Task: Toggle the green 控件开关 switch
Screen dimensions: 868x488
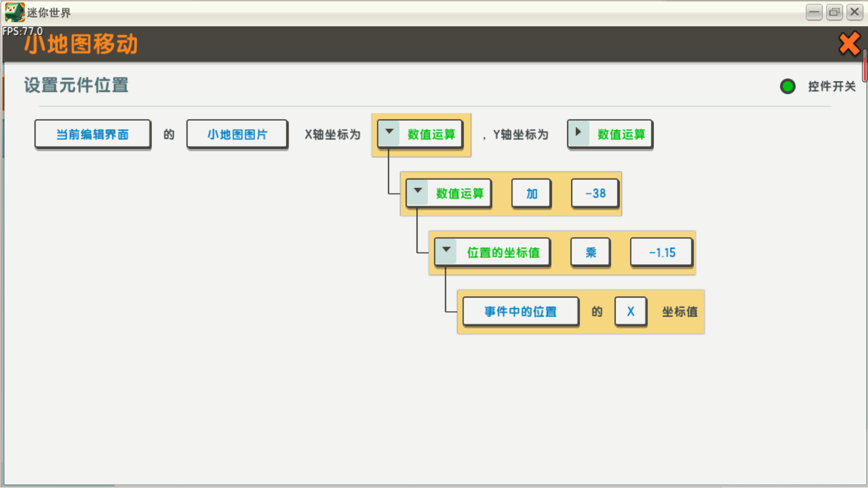Action: 787,86
